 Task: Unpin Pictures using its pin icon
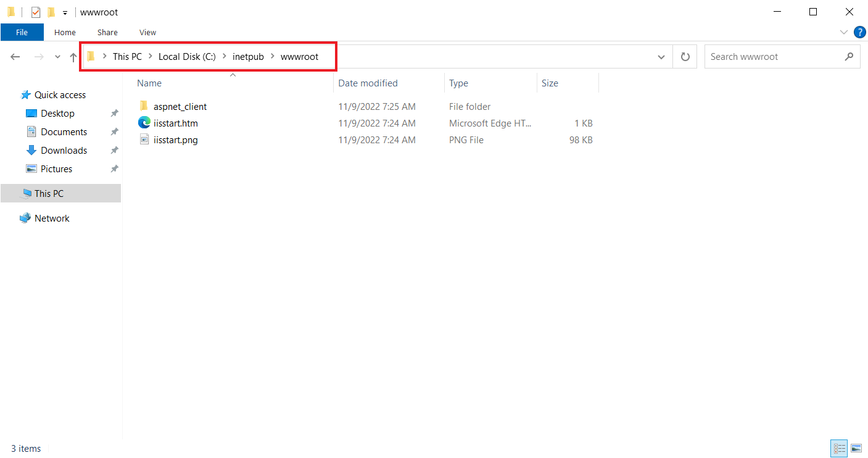click(x=114, y=169)
